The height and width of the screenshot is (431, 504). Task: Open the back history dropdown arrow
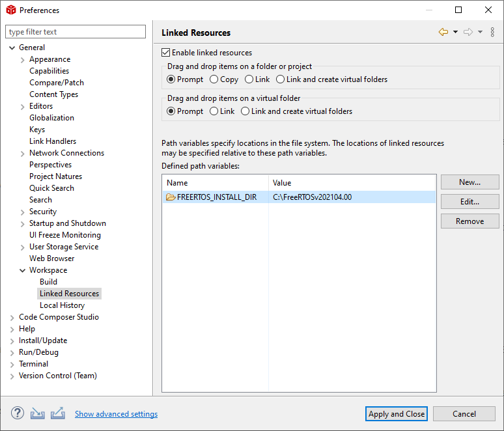(455, 32)
